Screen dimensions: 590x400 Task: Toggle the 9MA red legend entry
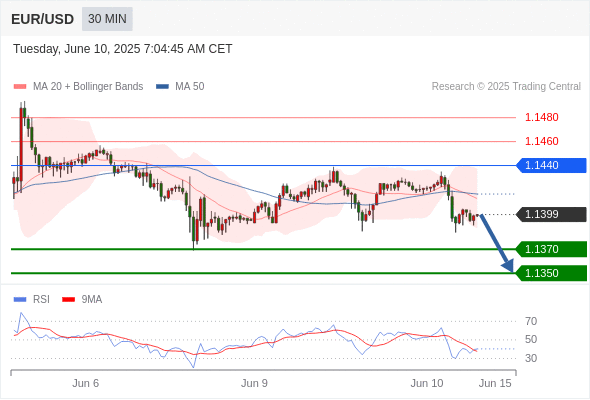(x=82, y=300)
